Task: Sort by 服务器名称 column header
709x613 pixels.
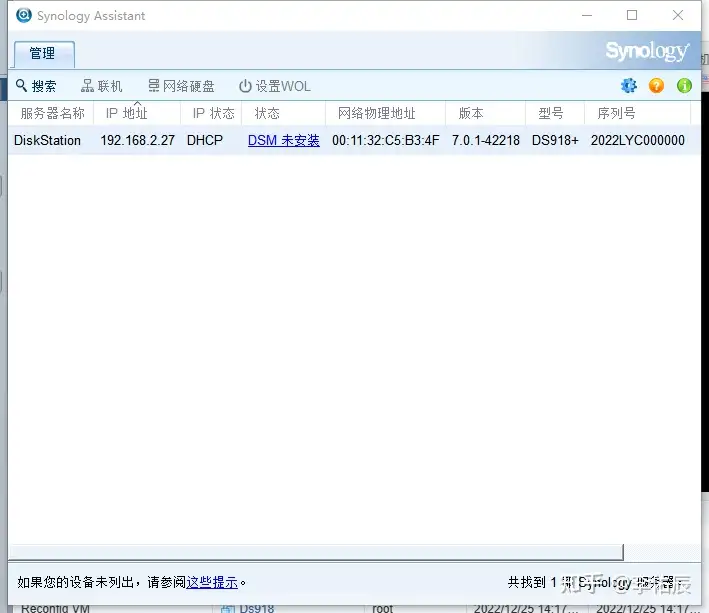Action: tap(51, 113)
